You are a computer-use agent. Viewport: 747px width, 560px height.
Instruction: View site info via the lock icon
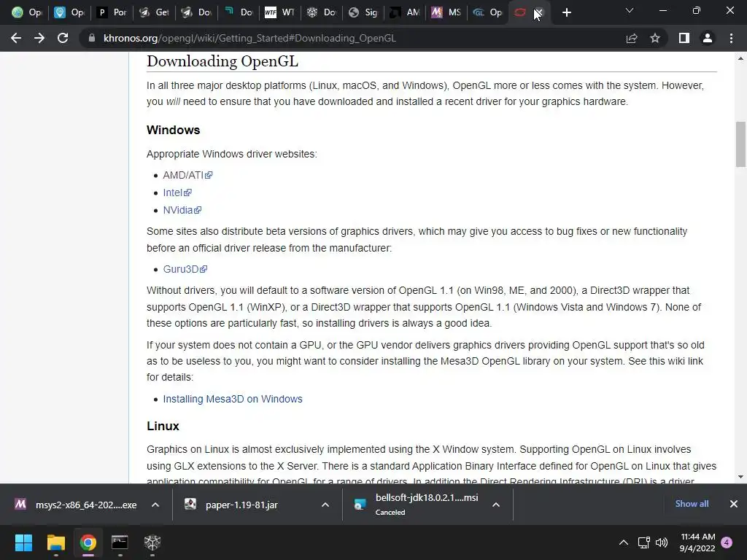(x=91, y=38)
